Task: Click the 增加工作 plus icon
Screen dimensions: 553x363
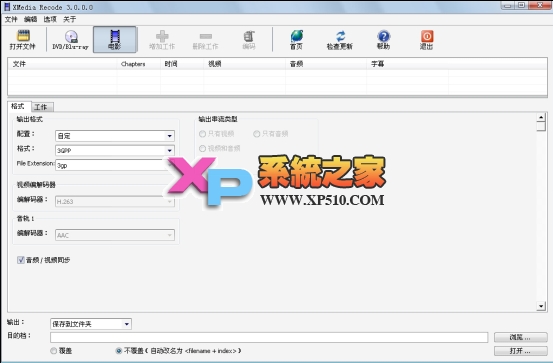Action: pyautogui.click(x=162, y=39)
